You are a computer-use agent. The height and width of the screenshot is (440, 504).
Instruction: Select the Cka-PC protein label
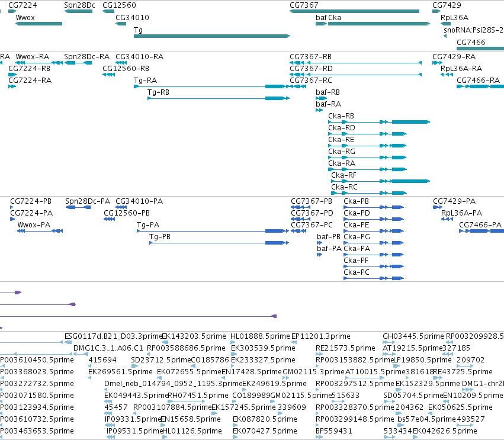[x=356, y=272]
